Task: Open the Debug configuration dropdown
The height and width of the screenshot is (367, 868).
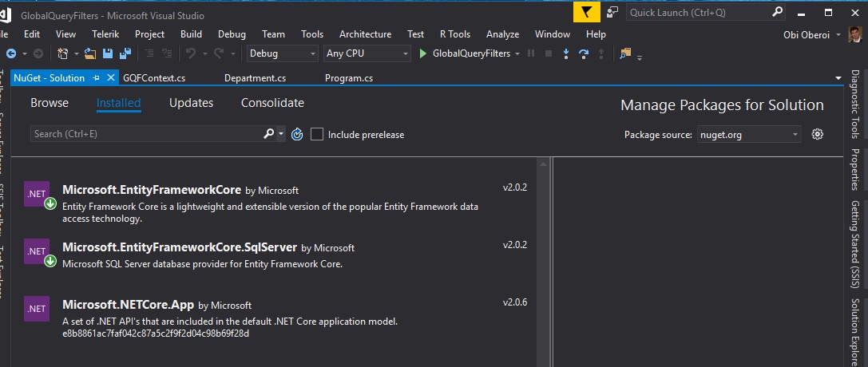Action: coord(281,53)
